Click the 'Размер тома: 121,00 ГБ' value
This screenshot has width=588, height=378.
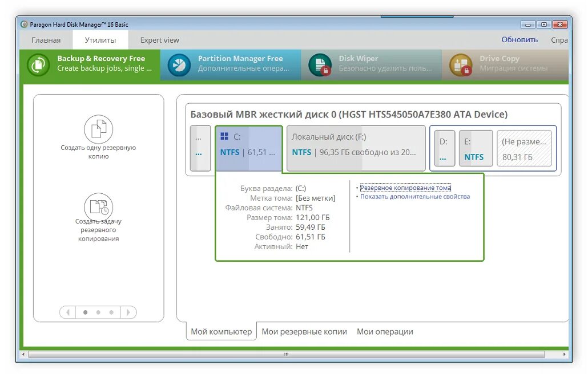(312, 218)
